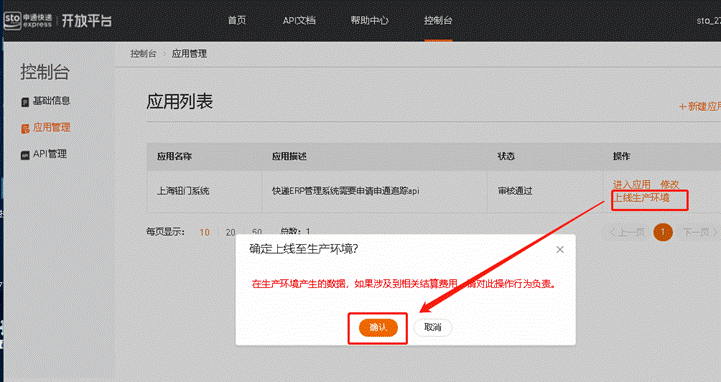Open the API文档 navigation item
This screenshot has width=721, height=382.
pos(299,20)
